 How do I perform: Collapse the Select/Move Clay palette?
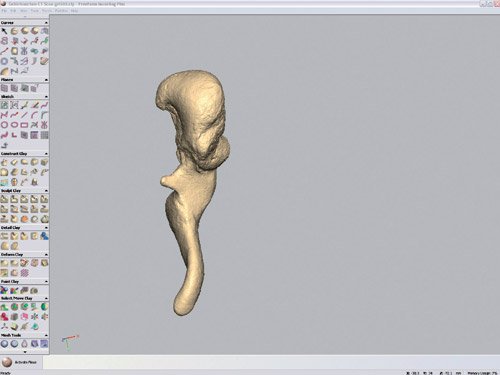coord(46,298)
